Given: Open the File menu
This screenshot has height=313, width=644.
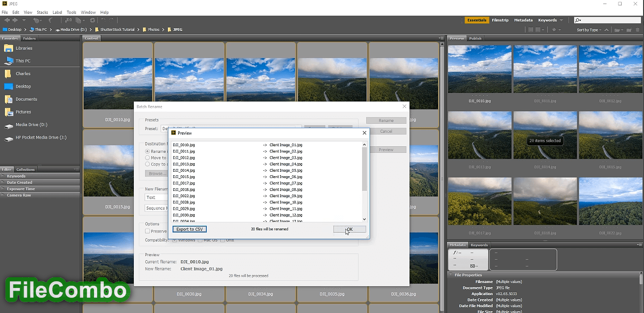Looking at the screenshot, I should pos(5,13).
